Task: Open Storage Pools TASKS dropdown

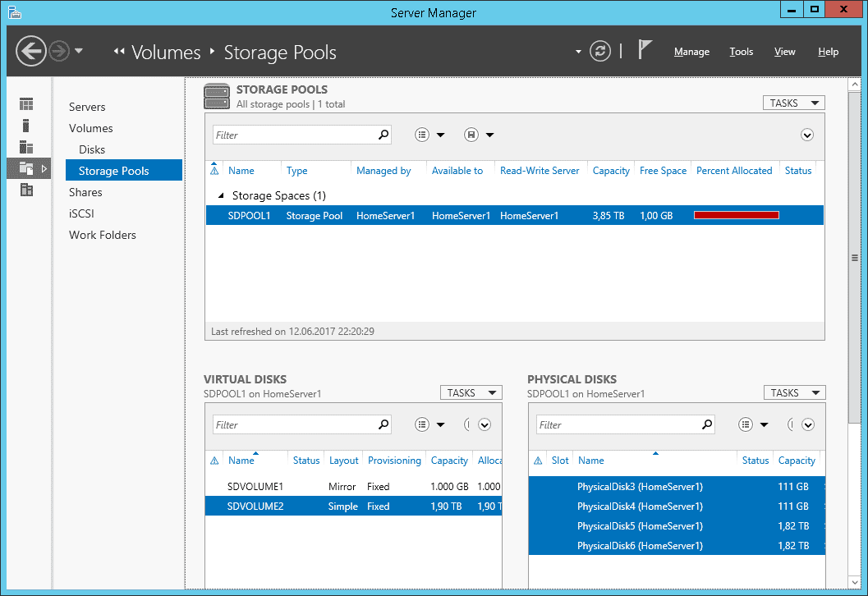Action: click(792, 103)
